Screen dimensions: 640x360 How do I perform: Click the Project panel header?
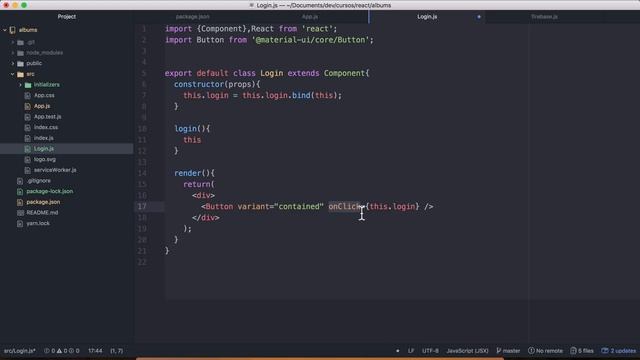(67, 17)
